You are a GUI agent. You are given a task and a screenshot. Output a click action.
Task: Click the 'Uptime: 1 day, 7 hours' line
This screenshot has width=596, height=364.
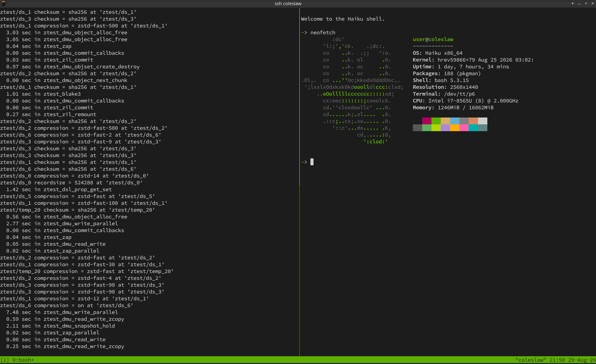click(461, 66)
